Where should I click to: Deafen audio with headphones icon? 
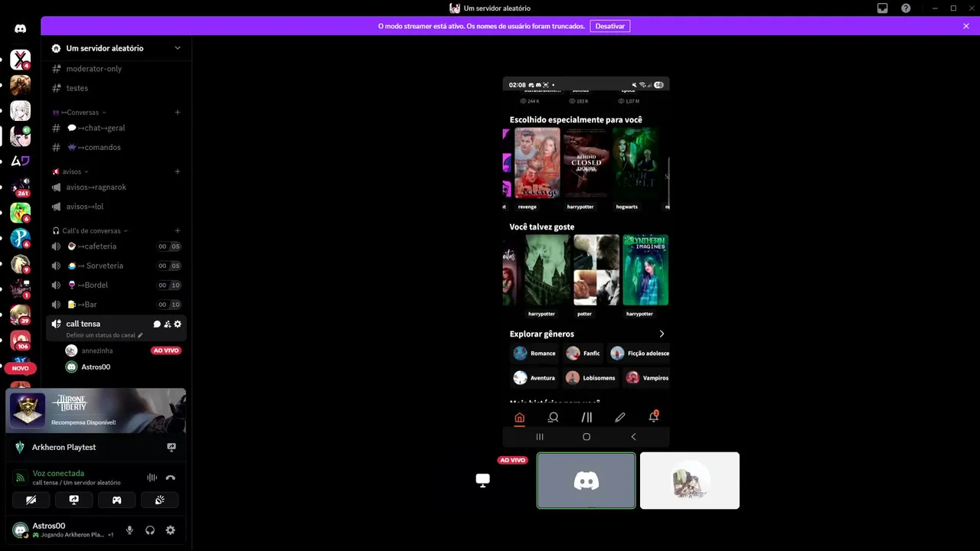[x=150, y=530]
